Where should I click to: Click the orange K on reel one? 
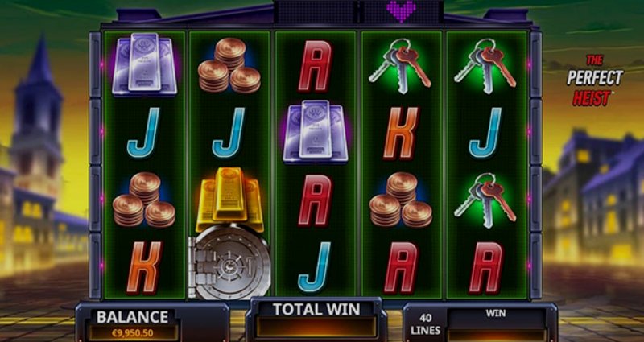[x=144, y=268]
